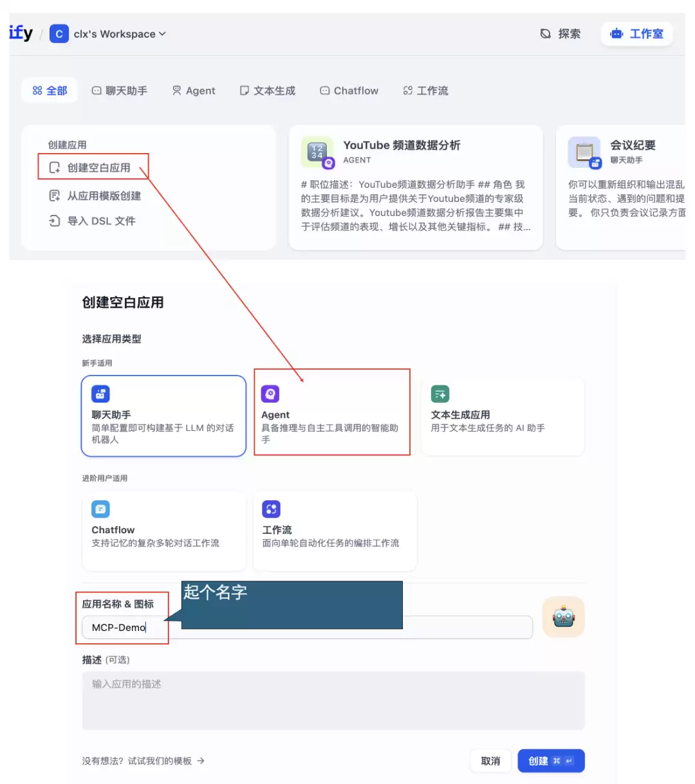
Task: Click the robot emoji app icon picker
Action: coord(563,617)
